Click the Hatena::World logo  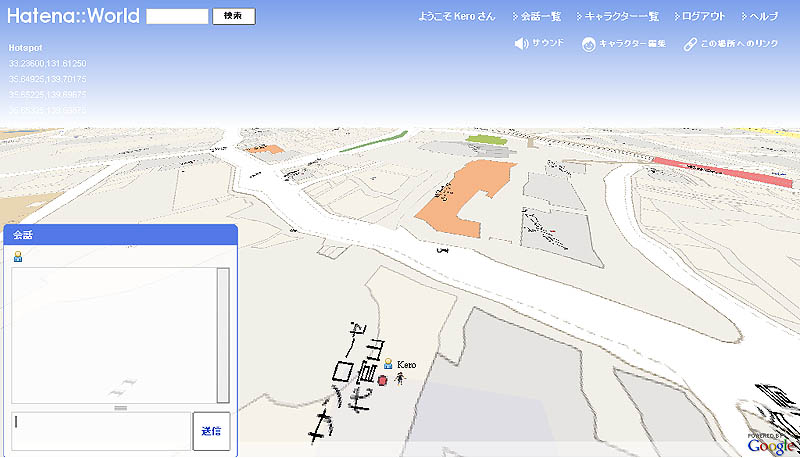coord(73,16)
